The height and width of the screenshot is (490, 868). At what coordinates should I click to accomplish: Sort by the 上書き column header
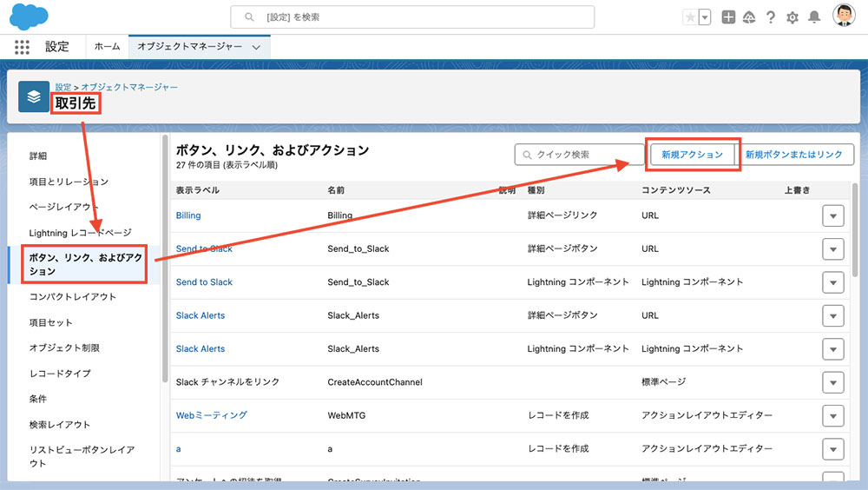coord(797,190)
